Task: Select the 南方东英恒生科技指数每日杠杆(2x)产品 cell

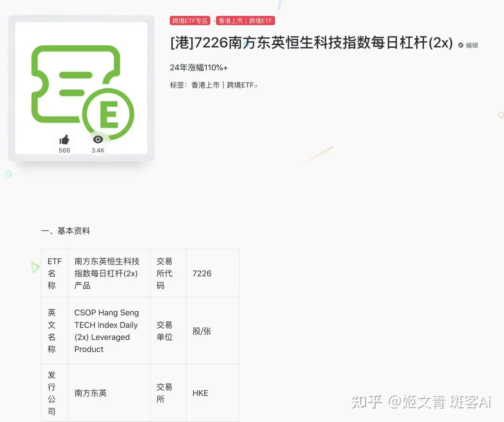Action: click(109, 273)
